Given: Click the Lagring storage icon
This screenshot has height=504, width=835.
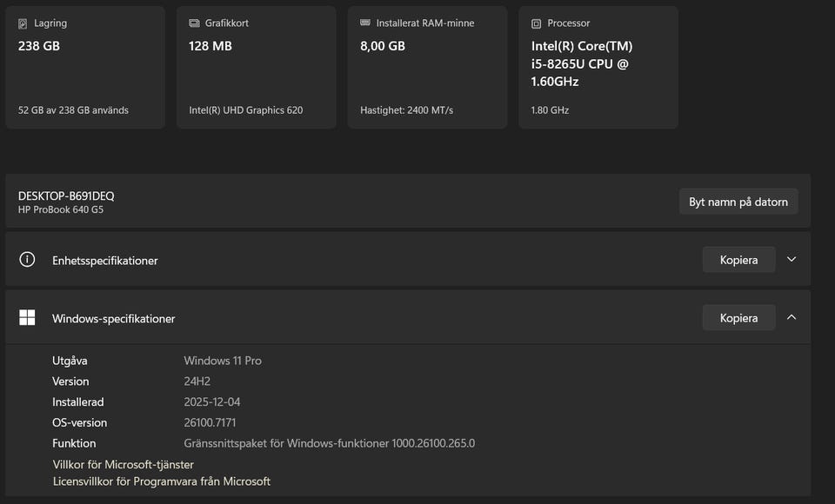Looking at the screenshot, I should click(x=23, y=23).
